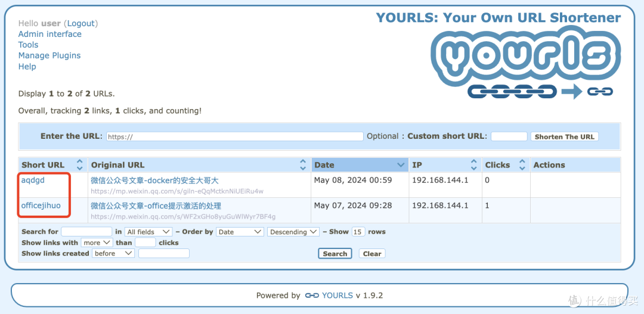The image size is (644, 314).
Task: Open the 'more' clicks filter dropdown
Action: [x=97, y=243]
